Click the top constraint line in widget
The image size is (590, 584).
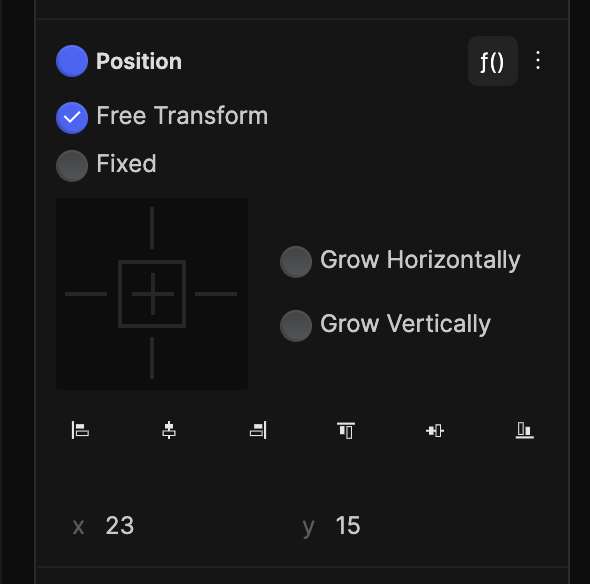(152, 228)
